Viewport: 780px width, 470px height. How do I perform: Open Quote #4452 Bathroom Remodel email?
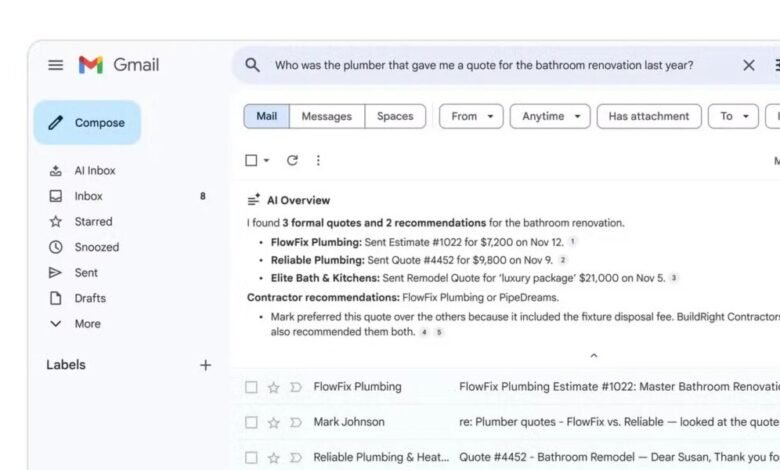point(618,457)
